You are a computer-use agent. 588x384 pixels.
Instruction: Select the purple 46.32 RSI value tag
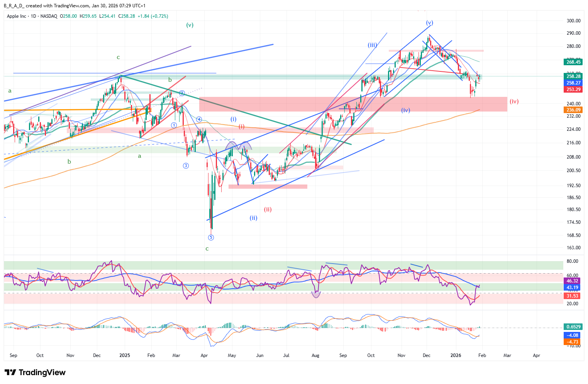click(572, 281)
